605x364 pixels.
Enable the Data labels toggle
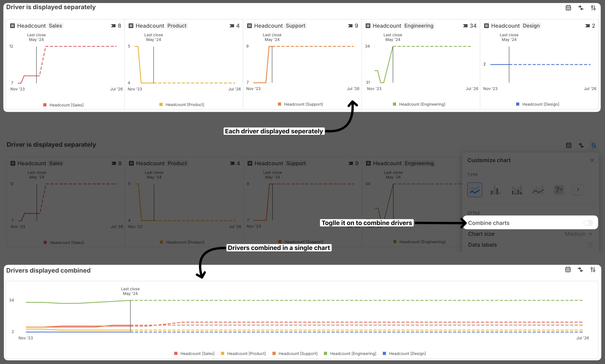588,245
